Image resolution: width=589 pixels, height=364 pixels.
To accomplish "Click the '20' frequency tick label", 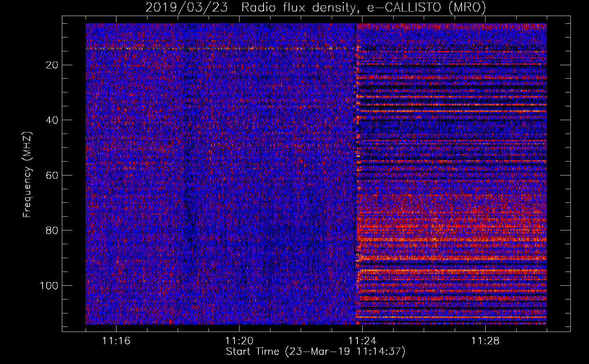I will 52,65.
